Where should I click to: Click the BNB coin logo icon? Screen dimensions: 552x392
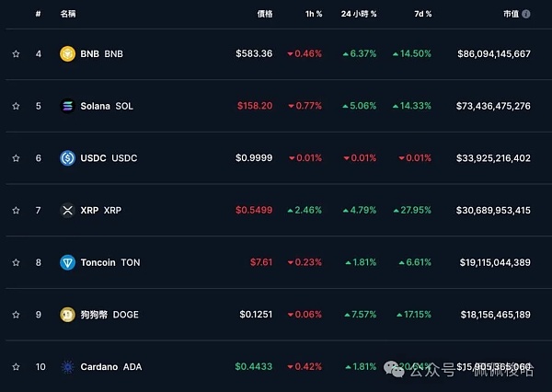point(66,53)
